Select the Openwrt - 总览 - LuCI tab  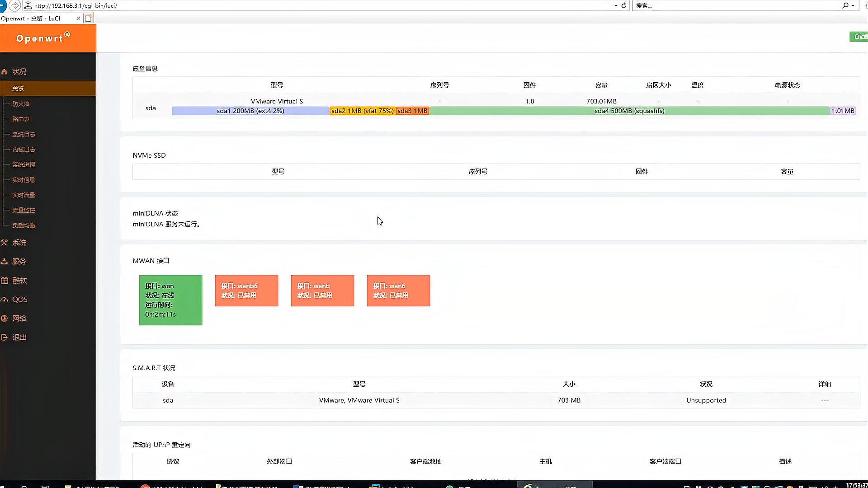click(38, 19)
